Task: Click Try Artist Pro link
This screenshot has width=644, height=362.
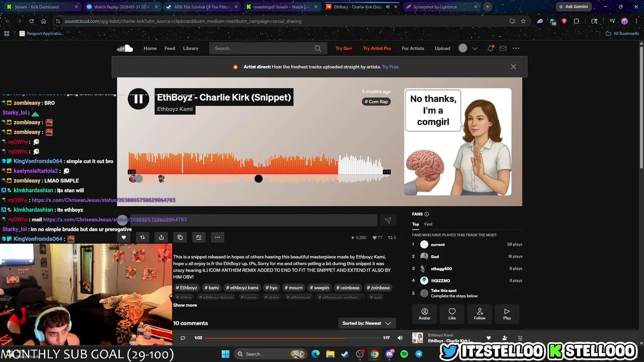Action: [377, 48]
